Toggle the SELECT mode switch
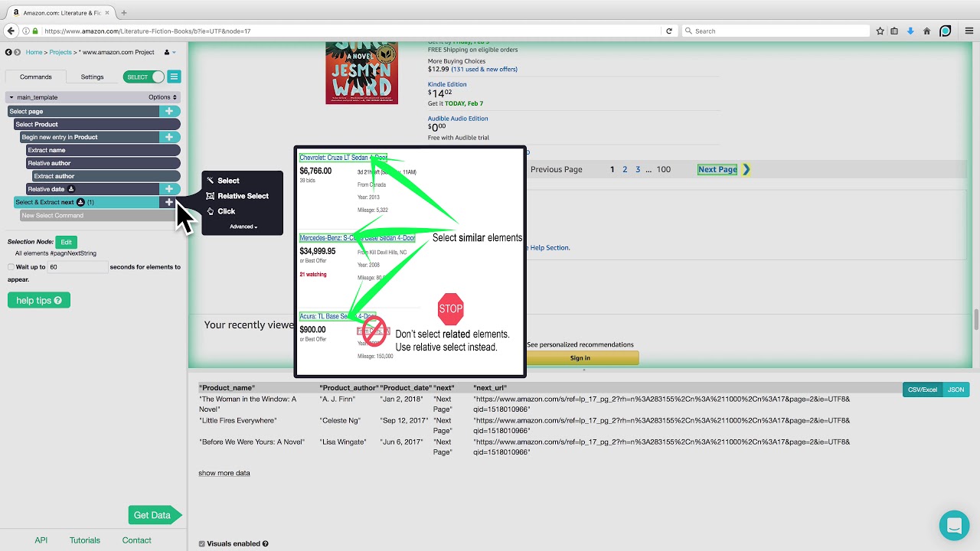The width and height of the screenshot is (980, 551). click(x=144, y=77)
